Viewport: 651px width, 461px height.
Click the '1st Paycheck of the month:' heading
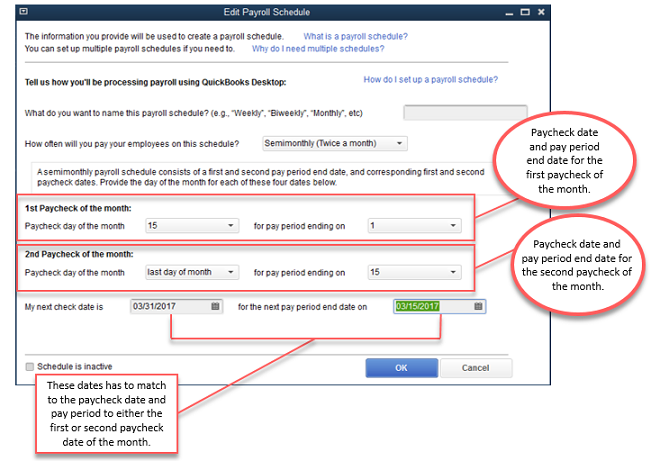78,208
